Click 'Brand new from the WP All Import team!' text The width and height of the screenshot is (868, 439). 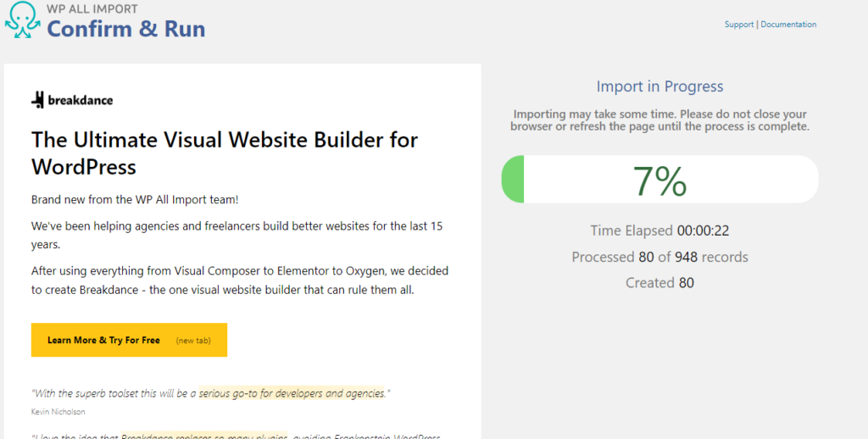coord(135,200)
